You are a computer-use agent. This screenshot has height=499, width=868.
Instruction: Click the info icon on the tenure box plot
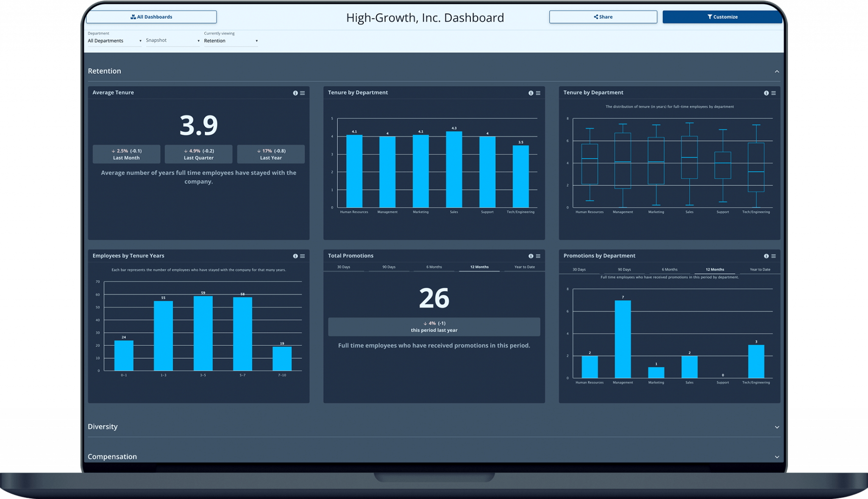766,93
